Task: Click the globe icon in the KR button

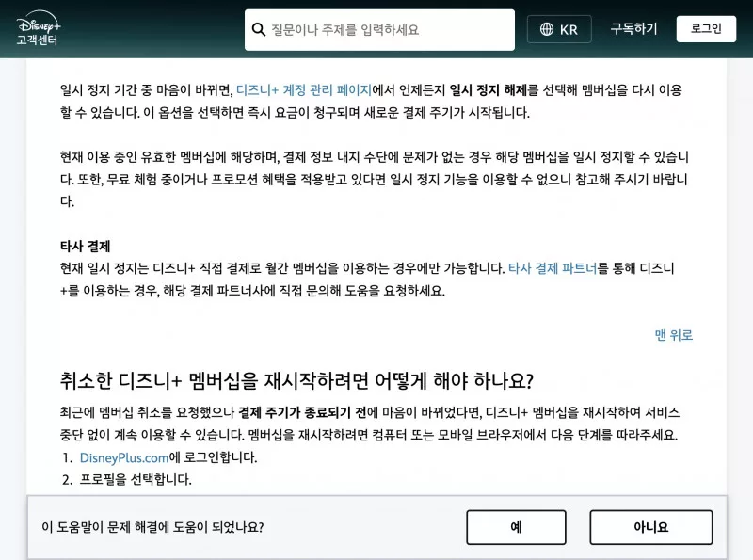Action: pos(547,29)
